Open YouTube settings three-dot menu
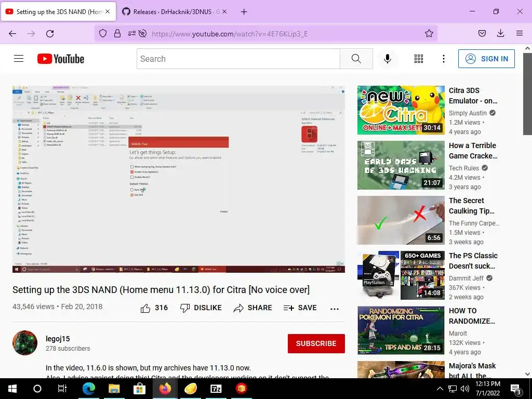 444,59
